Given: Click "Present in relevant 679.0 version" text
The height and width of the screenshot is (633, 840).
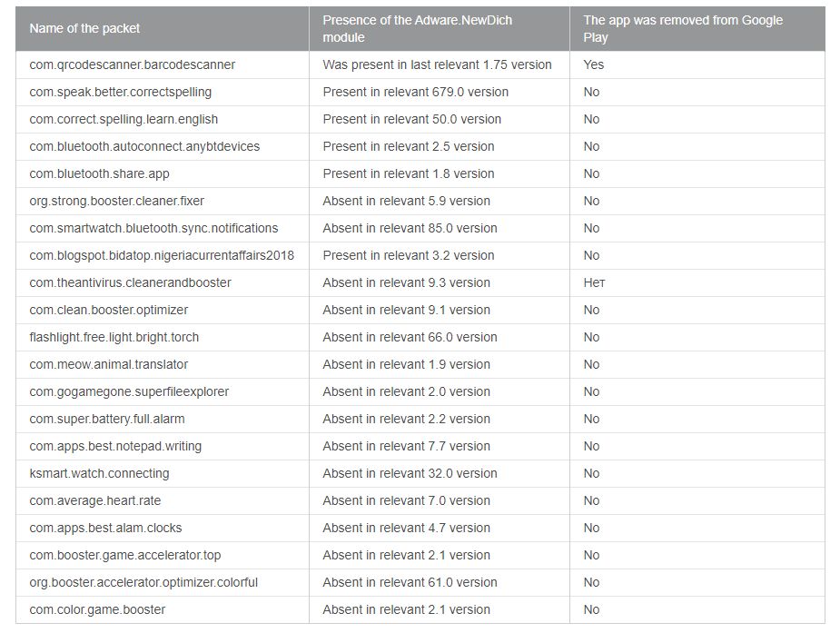Looking at the screenshot, I should 415,92.
